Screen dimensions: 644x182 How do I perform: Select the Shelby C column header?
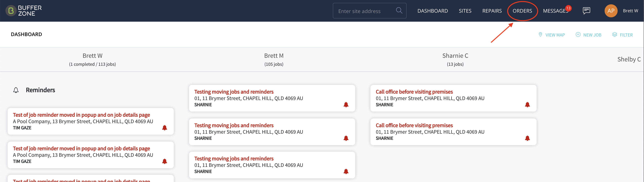[x=629, y=59]
